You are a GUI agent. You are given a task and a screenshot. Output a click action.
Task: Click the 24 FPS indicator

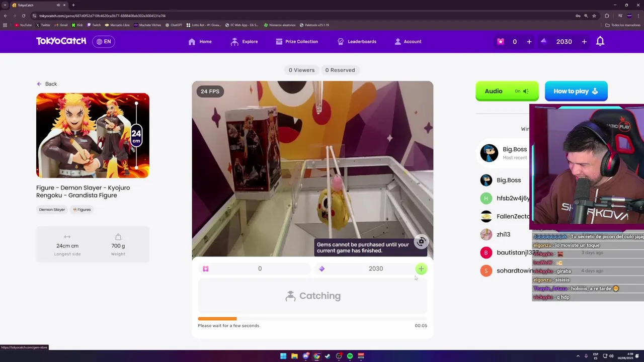pyautogui.click(x=210, y=92)
